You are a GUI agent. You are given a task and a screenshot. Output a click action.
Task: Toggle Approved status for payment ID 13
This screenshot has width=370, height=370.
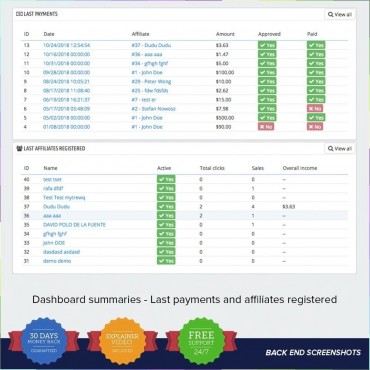coord(267,45)
